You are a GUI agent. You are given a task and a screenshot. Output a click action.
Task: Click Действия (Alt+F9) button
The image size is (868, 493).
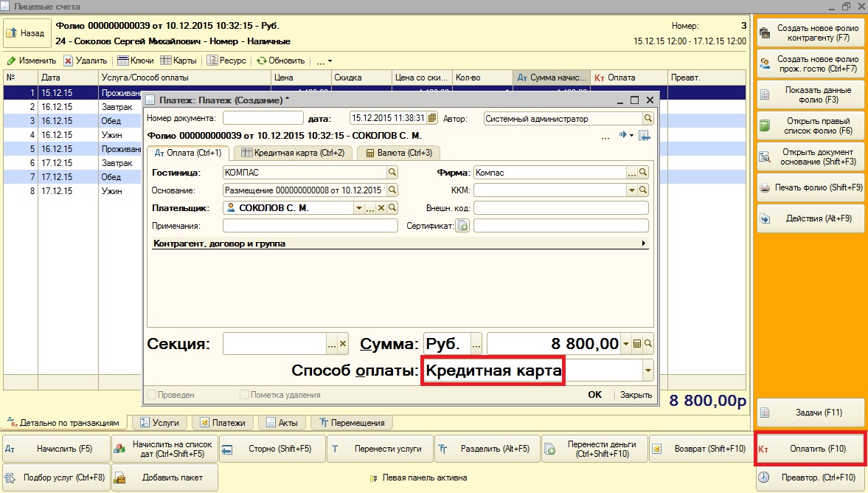810,218
